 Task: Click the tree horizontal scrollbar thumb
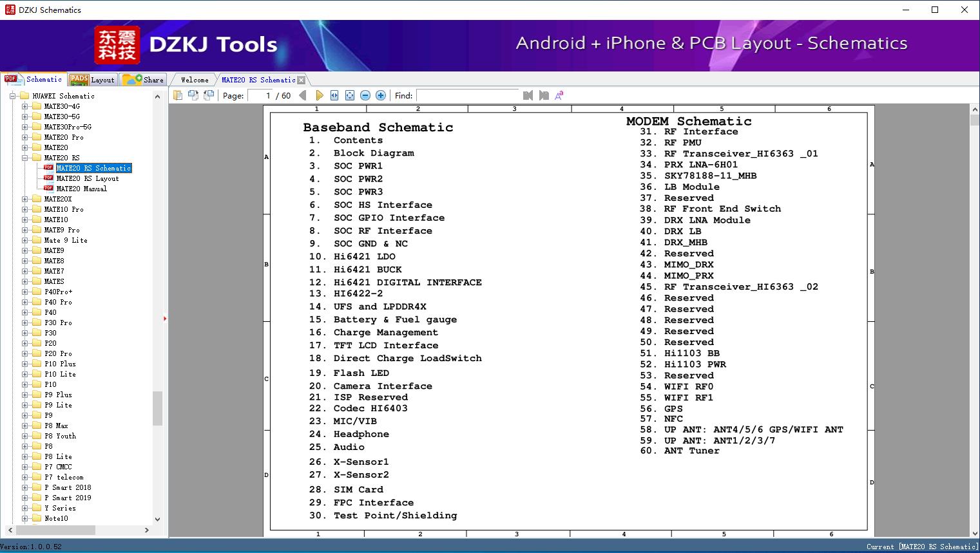pyautogui.click(x=55, y=530)
